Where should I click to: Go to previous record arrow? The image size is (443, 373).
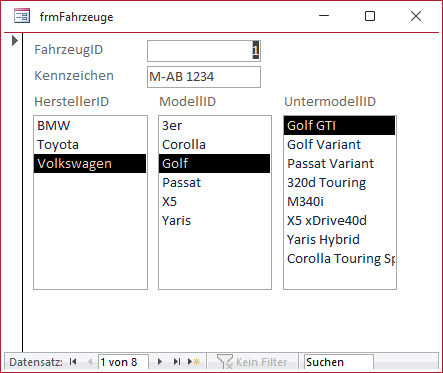[90, 362]
